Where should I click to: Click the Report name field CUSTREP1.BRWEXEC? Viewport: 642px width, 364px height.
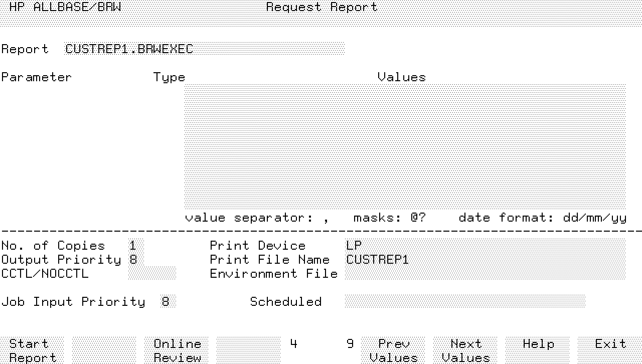(204, 49)
